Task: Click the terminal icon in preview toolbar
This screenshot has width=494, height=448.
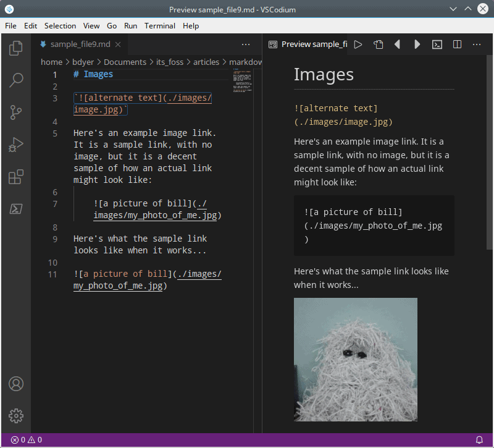Action: (437, 44)
